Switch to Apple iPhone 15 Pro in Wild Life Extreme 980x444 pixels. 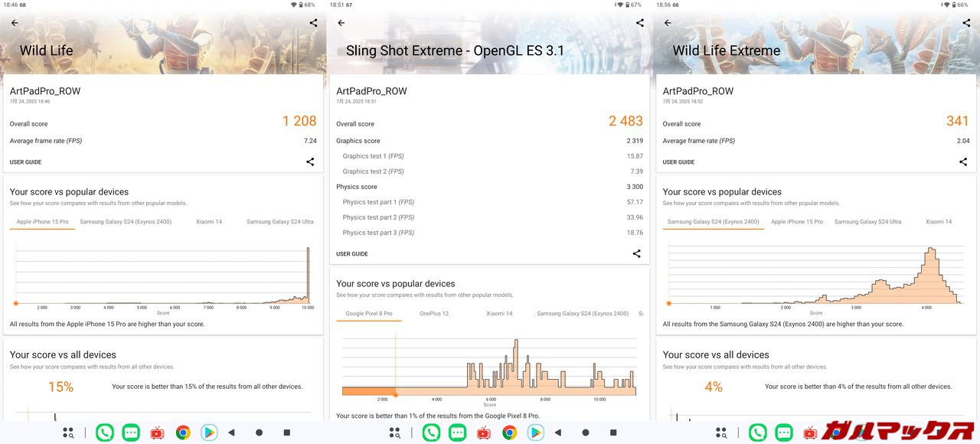pyautogui.click(x=796, y=222)
